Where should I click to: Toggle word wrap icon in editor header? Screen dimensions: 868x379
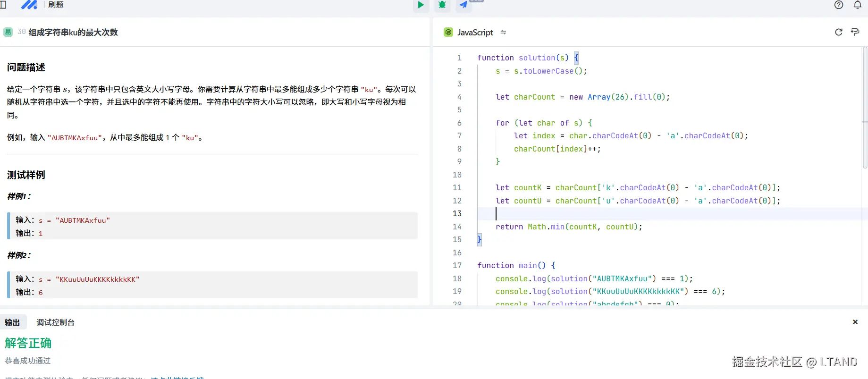coord(855,32)
